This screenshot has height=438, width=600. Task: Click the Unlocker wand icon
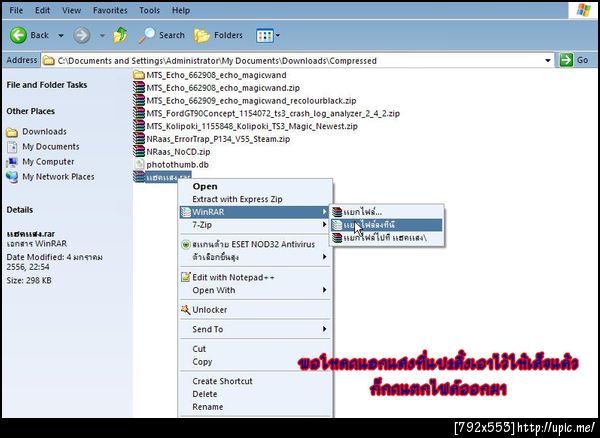(186, 309)
